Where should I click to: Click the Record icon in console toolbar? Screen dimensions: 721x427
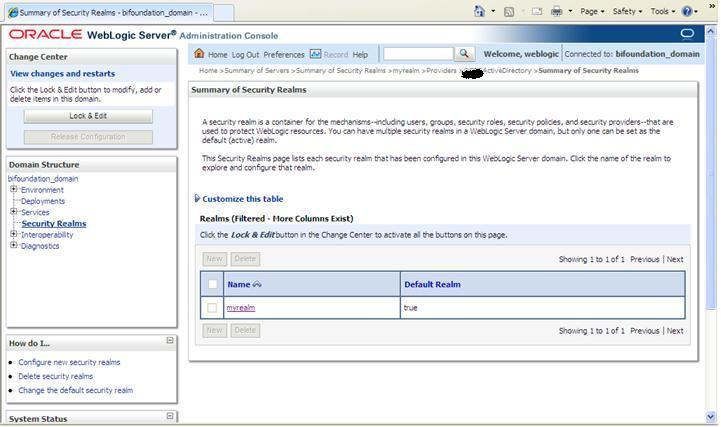pos(315,54)
